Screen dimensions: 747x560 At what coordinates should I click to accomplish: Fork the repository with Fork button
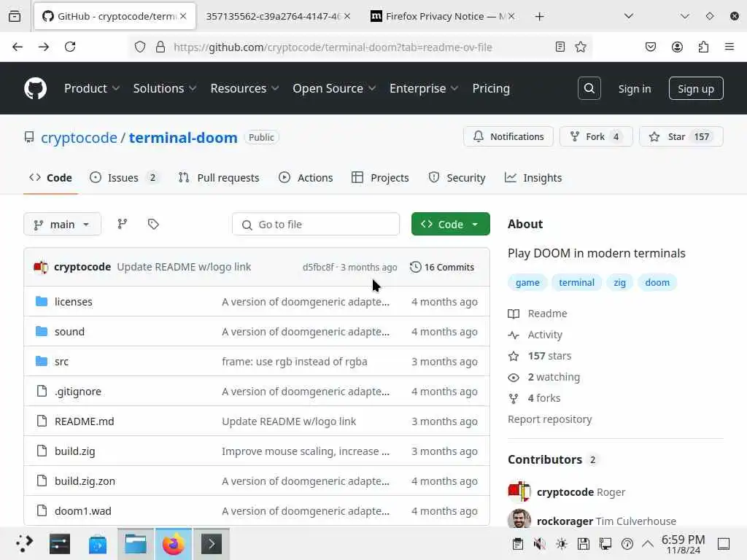596,136
